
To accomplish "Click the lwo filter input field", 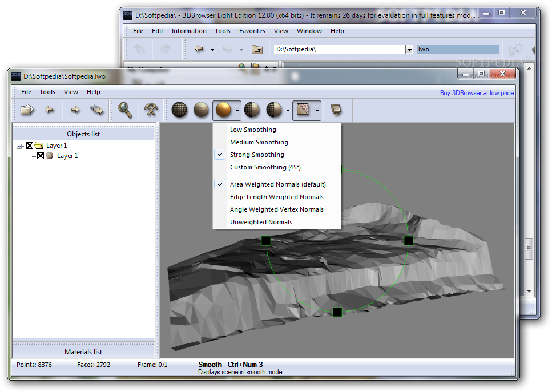I will tap(458, 49).
